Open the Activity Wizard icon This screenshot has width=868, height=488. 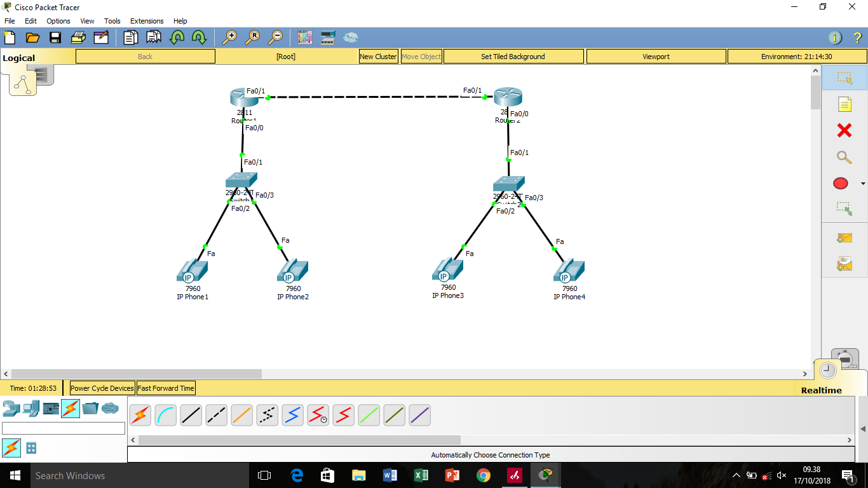click(101, 37)
